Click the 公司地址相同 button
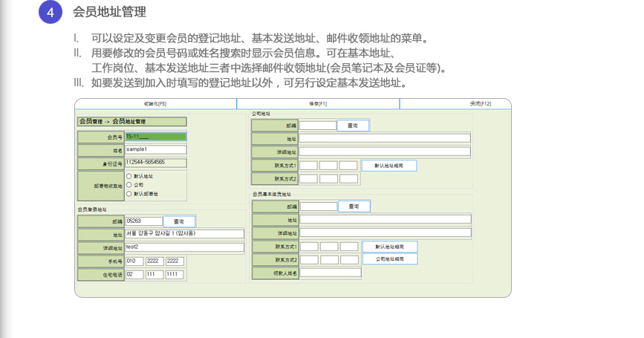This screenshot has height=338, width=644. (389, 259)
